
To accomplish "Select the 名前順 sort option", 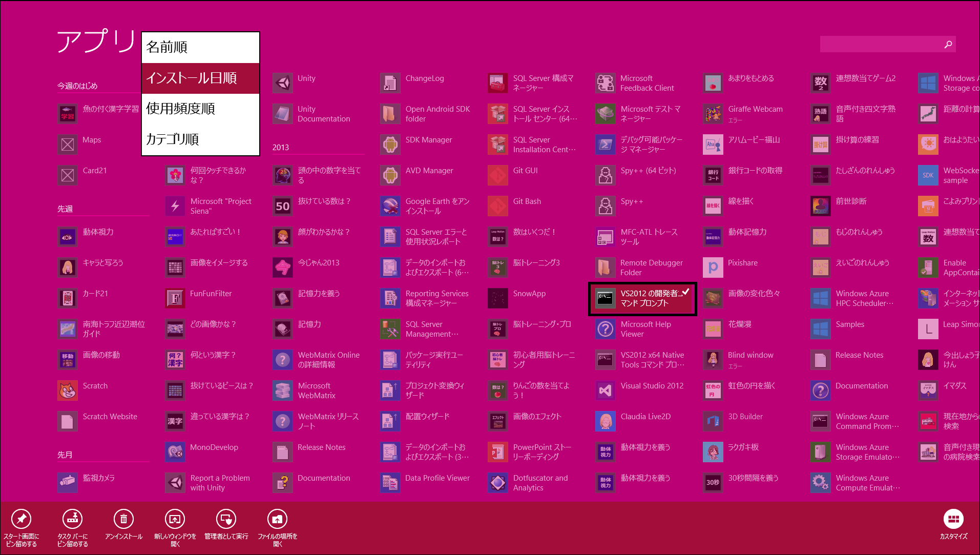I will [x=200, y=48].
